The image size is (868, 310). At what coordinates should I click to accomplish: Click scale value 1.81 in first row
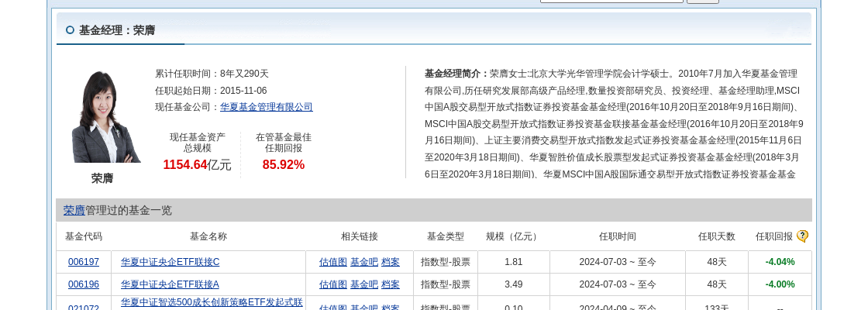[x=513, y=262]
